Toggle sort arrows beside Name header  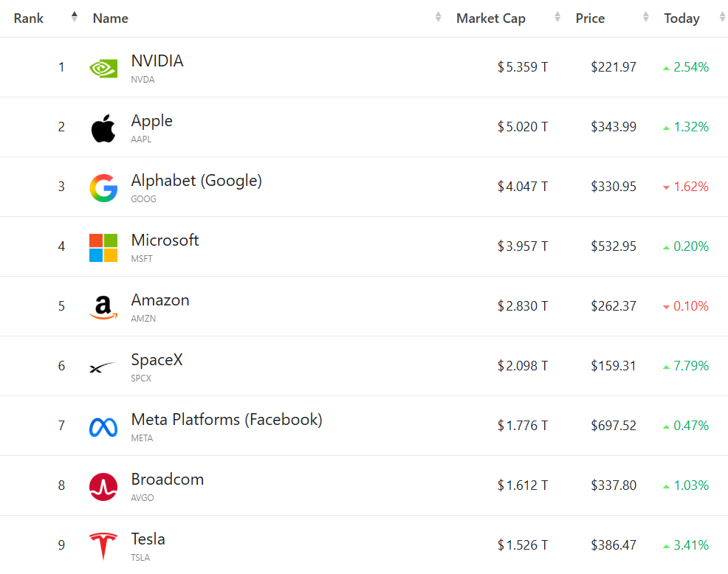(x=438, y=17)
